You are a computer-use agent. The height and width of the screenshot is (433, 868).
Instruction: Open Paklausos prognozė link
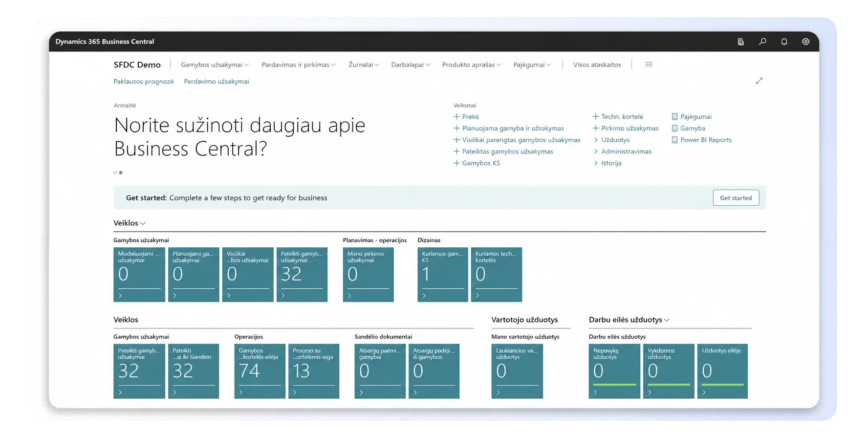coord(144,82)
